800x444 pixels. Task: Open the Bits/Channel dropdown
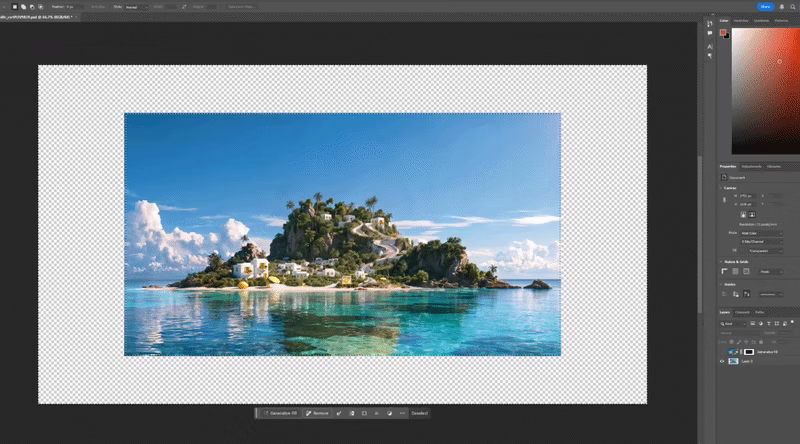(761, 241)
